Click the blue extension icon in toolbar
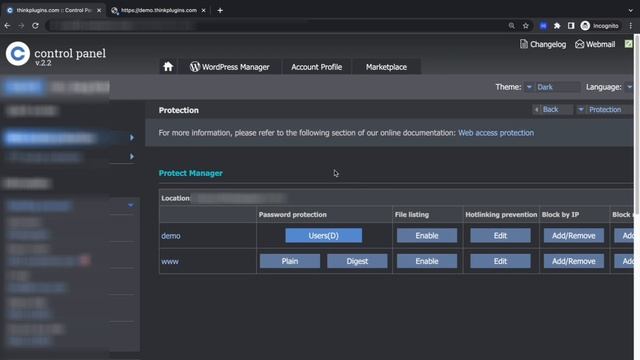This screenshot has width=640, height=360. [543, 26]
